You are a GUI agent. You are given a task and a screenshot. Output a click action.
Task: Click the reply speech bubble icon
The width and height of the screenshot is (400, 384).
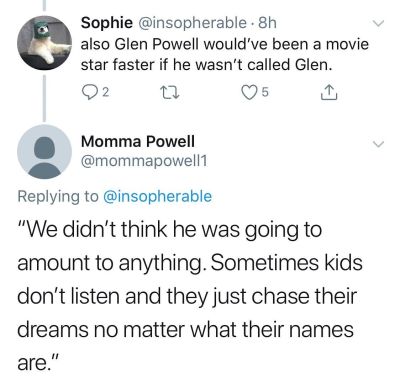click(89, 93)
